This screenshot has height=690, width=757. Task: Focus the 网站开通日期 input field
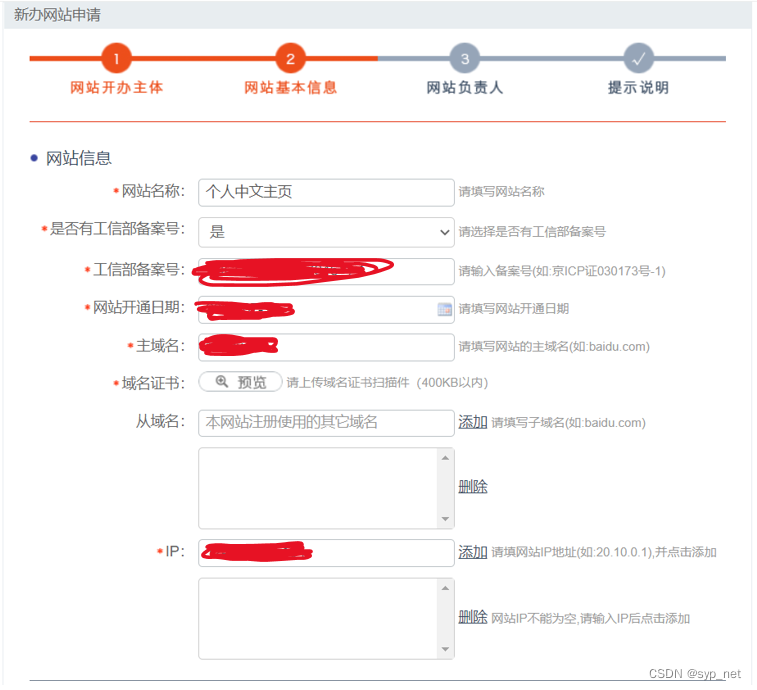pyautogui.click(x=326, y=310)
